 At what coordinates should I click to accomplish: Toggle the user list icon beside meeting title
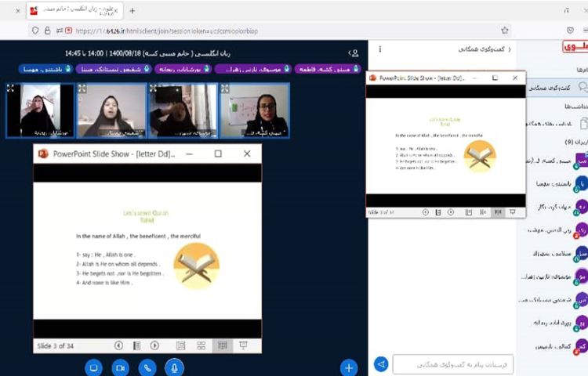(x=354, y=53)
